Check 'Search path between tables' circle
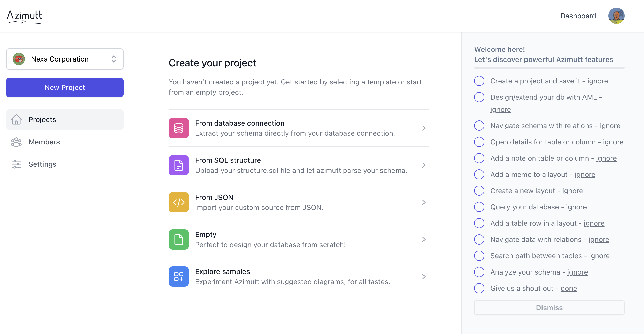The image size is (644, 334). coord(479,256)
